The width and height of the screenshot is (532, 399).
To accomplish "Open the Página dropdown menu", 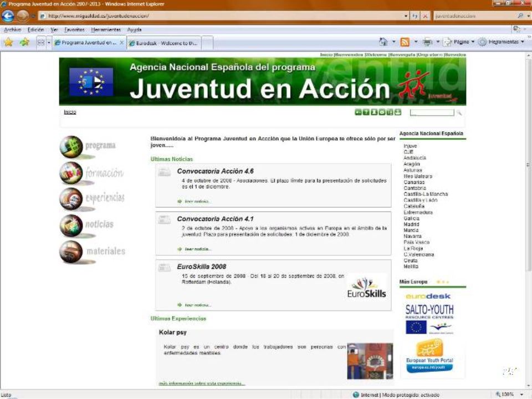I will (458, 42).
